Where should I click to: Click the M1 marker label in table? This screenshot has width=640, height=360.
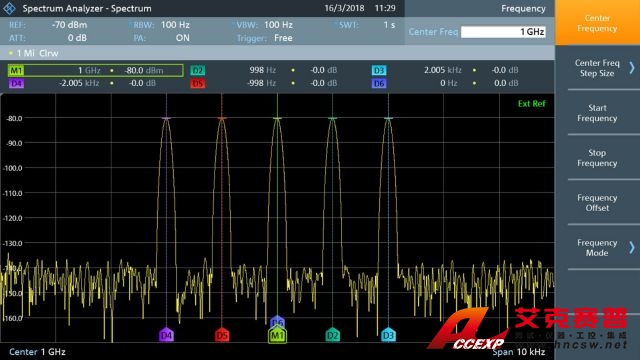pos(16,71)
